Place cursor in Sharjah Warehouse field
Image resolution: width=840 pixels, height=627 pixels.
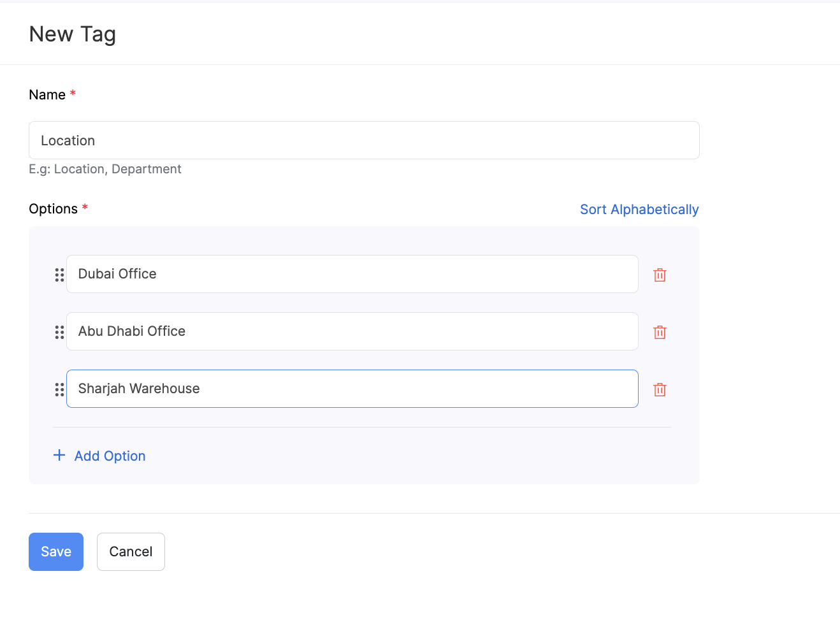click(x=352, y=389)
